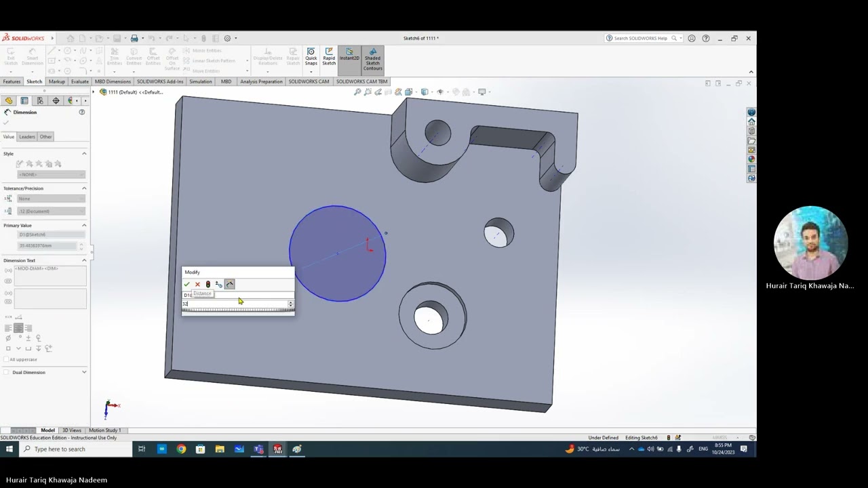The width and height of the screenshot is (868, 488).
Task: Open the DimXpertManager crosshair tab icon
Action: point(56,100)
